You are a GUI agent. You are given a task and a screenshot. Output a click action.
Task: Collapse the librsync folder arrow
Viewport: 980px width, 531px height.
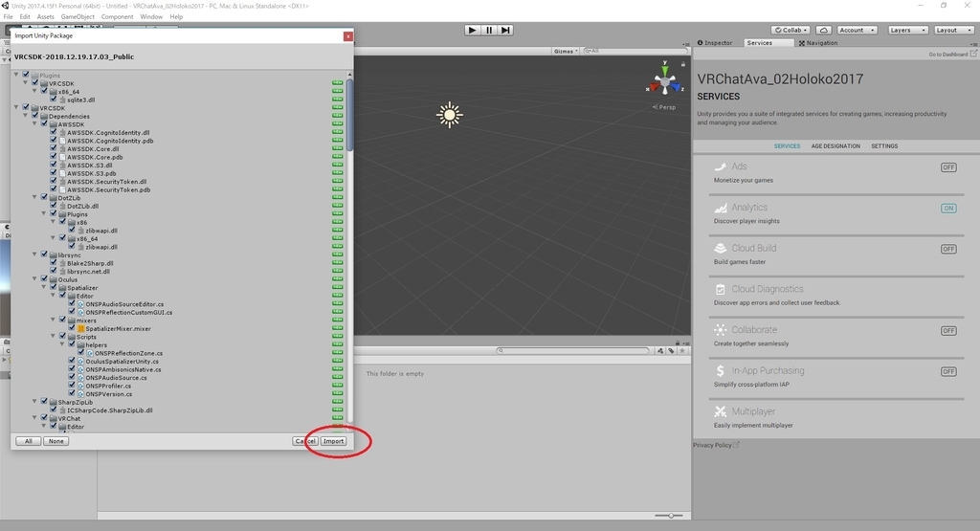tap(35, 254)
